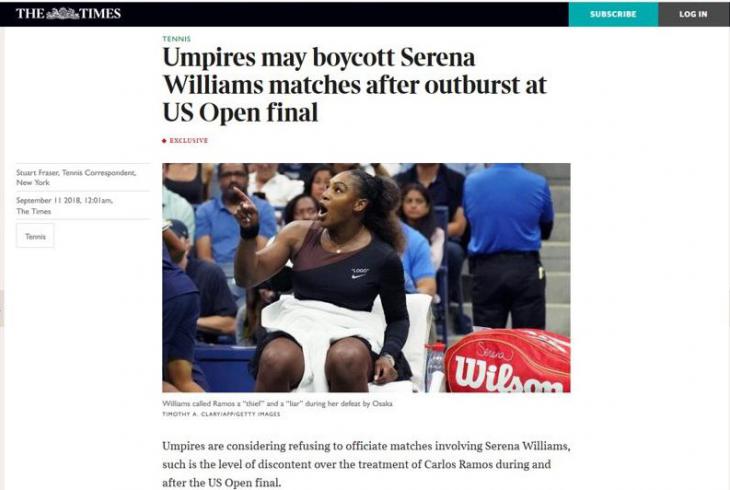Open the Serena Williams article photo
The width and height of the screenshot is (730, 490).
[366, 278]
